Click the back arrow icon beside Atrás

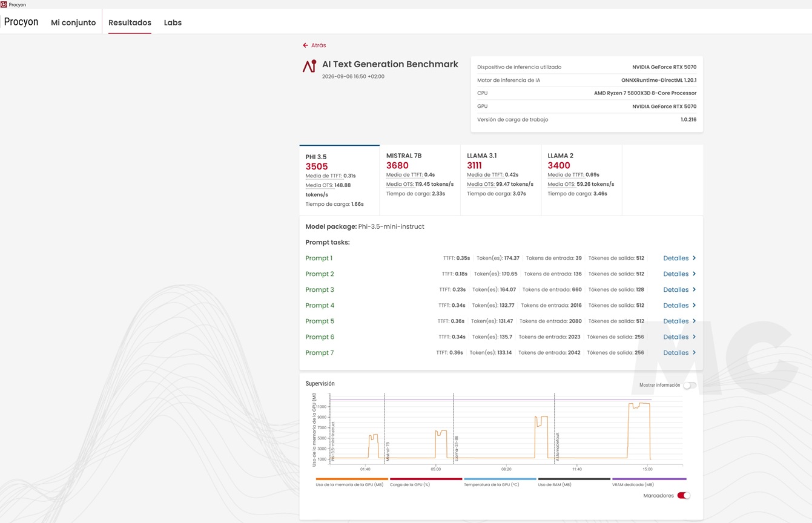click(306, 45)
